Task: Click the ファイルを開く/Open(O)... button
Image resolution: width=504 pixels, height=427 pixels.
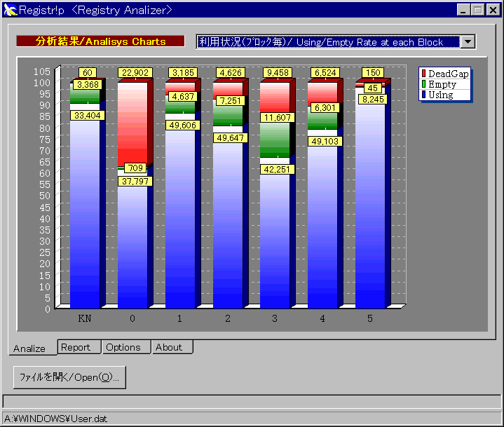Action: (69, 377)
